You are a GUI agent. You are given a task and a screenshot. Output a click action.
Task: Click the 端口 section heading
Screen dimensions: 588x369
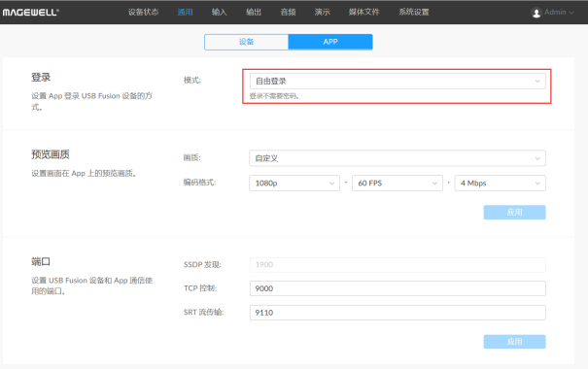tap(41, 261)
